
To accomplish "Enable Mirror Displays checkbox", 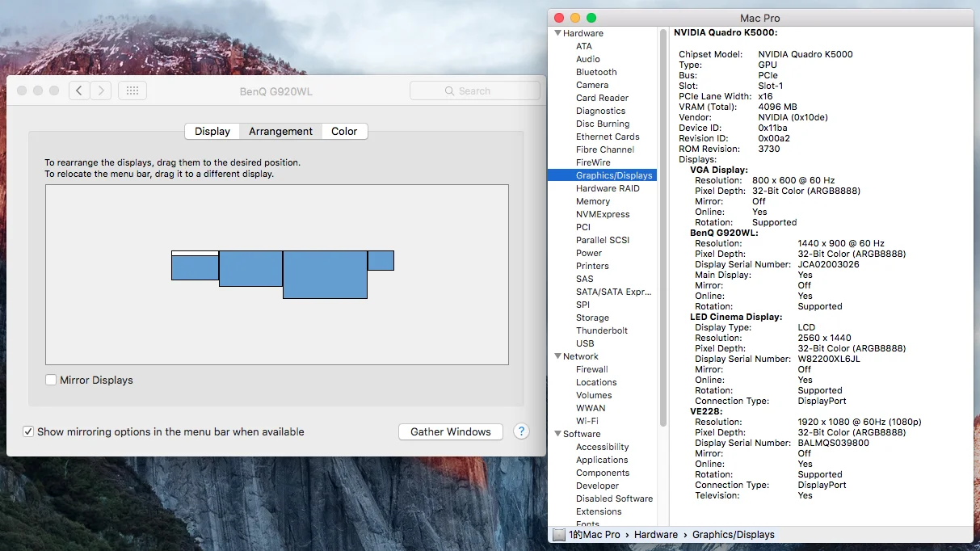I will pos(52,380).
